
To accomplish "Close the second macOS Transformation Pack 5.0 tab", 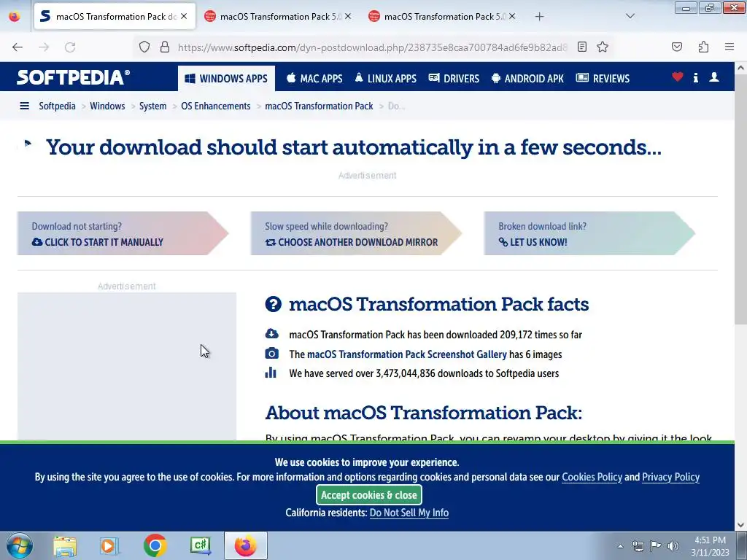I will pyautogui.click(x=348, y=16).
